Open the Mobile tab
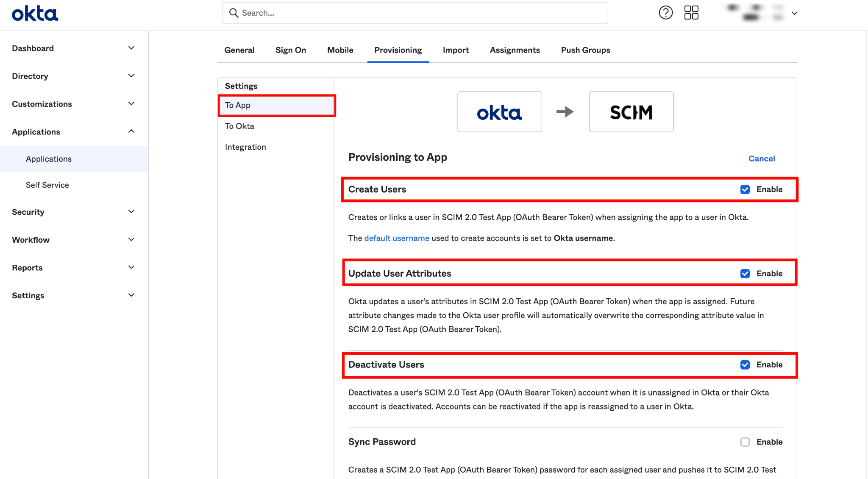This screenshot has width=868, height=479. [340, 50]
